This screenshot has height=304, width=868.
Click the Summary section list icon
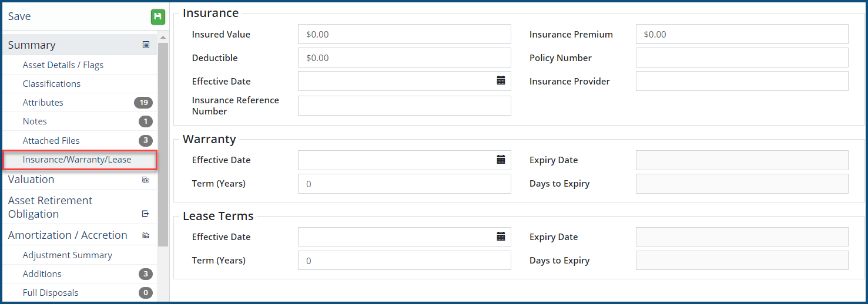pyautogui.click(x=146, y=45)
